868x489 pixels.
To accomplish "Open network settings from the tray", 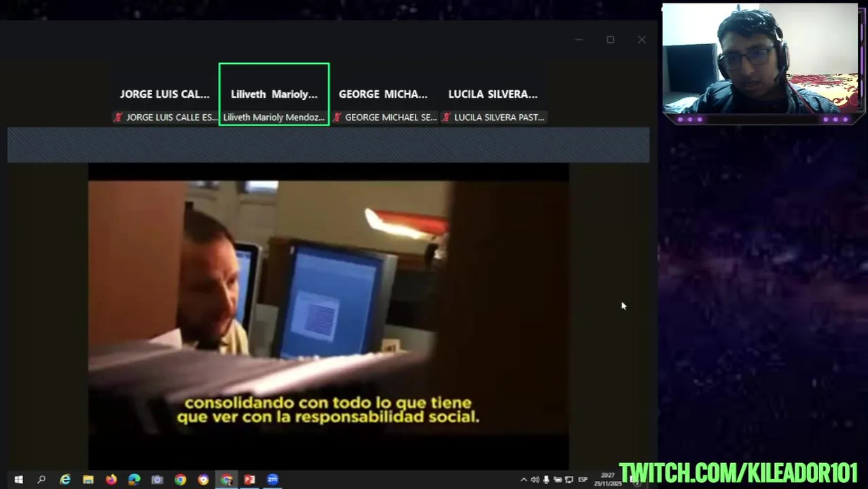I will [x=569, y=479].
